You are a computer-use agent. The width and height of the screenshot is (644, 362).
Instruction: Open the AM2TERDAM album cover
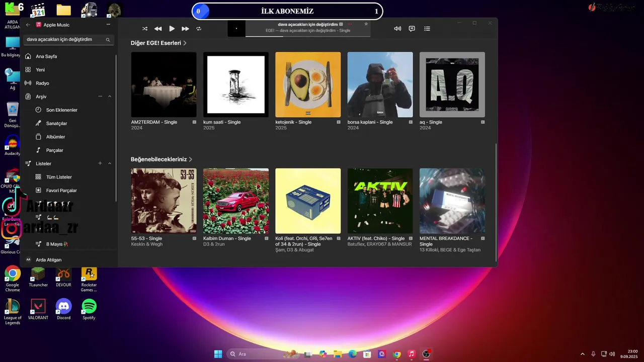click(164, 84)
